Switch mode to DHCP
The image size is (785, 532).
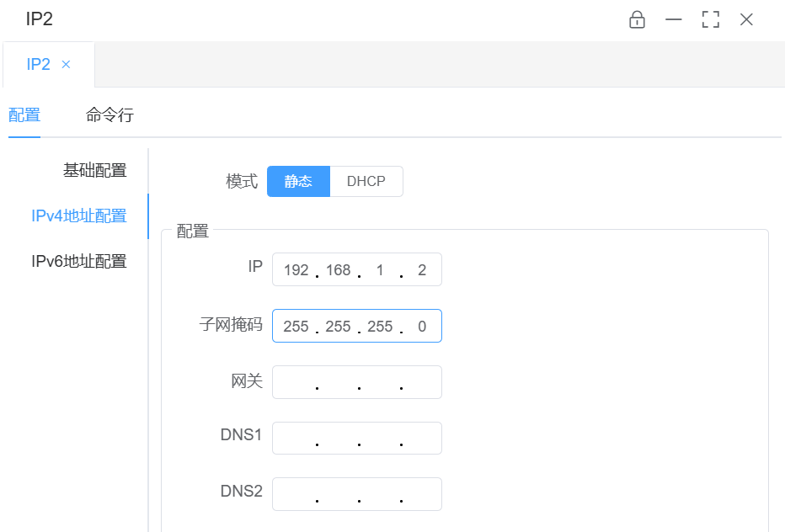tap(366, 181)
